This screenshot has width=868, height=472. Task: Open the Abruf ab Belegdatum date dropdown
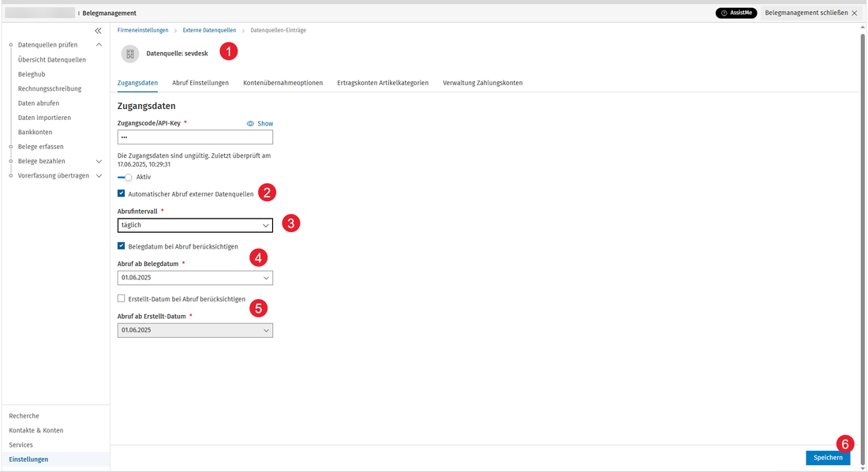click(x=195, y=278)
